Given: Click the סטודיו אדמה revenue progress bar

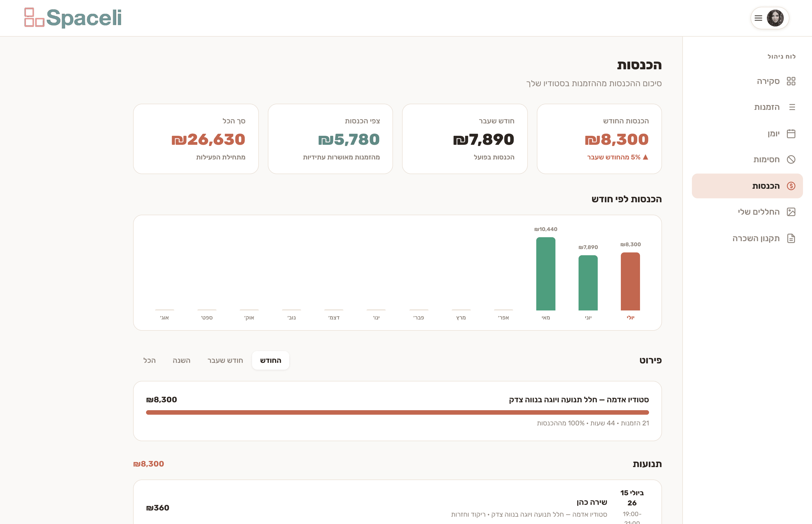Looking at the screenshot, I should pos(397,412).
